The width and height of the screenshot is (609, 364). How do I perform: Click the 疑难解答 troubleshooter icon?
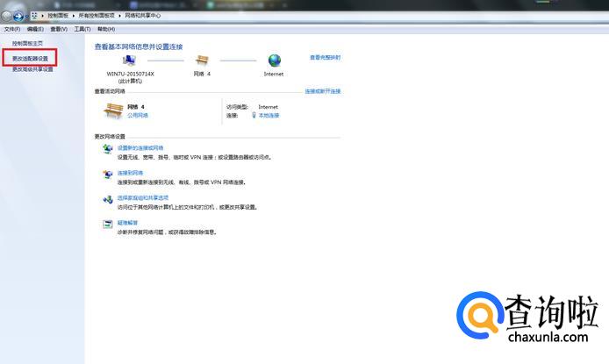click(108, 226)
